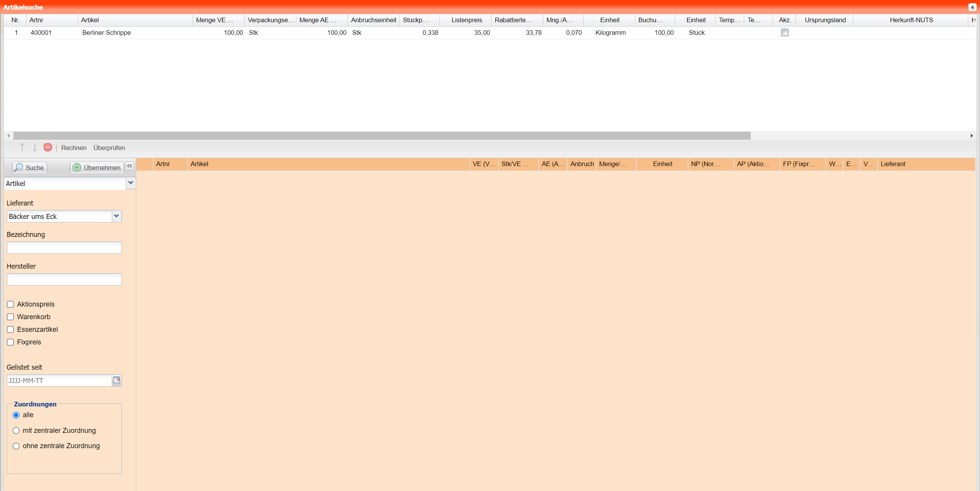
Task: Click the move-up arrow icon
Action: click(x=22, y=147)
